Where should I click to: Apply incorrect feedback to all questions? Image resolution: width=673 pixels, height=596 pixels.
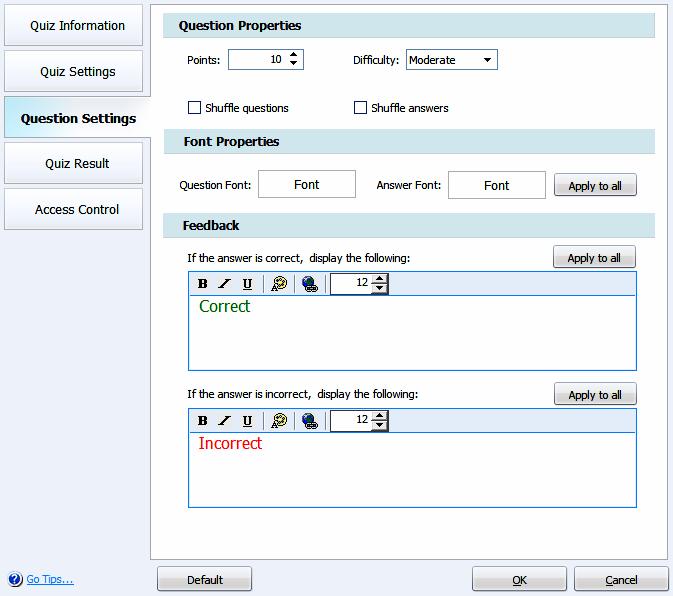(x=595, y=394)
